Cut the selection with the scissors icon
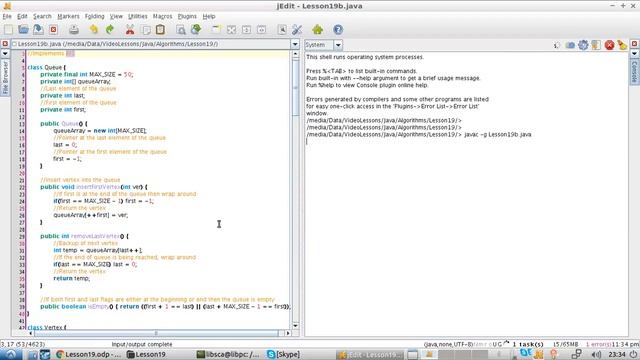 click(x=130, y=30)
